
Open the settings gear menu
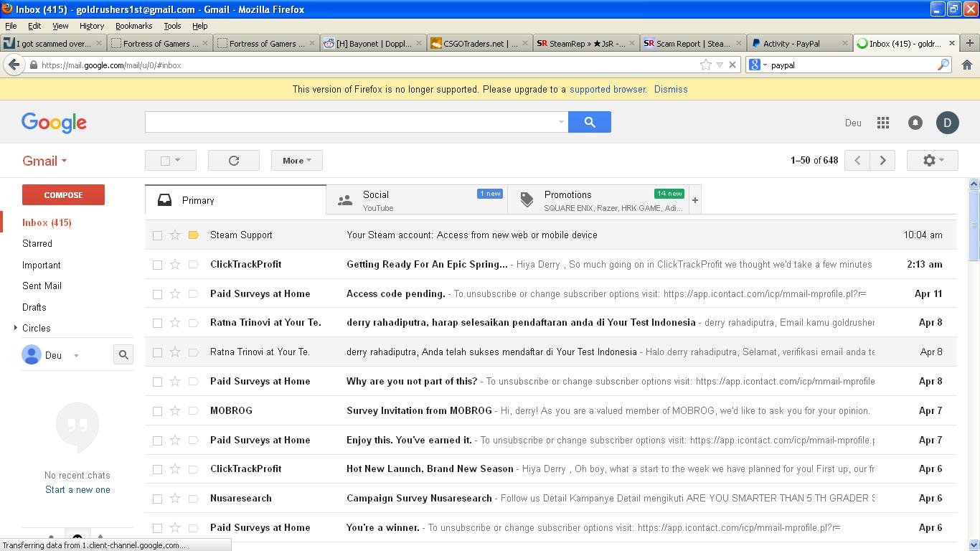tap(932, 161)
